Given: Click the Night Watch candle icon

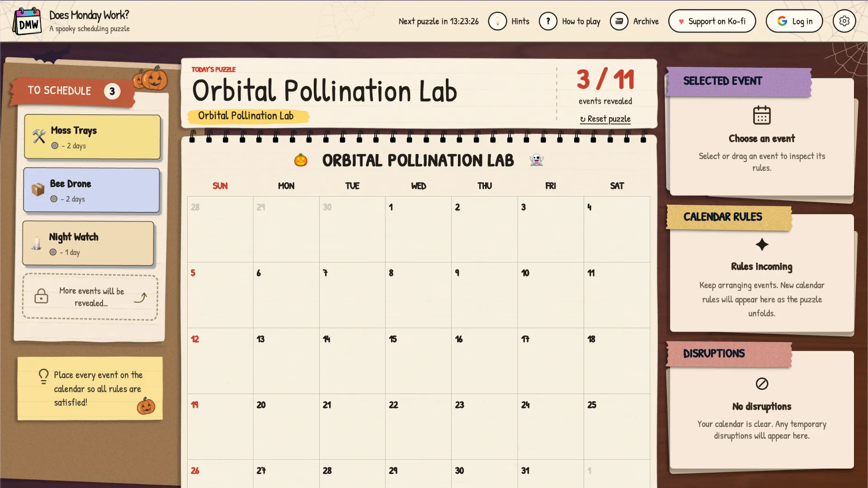Looking at the screenshot, I should pyautogui.click(x=37, y=243).
